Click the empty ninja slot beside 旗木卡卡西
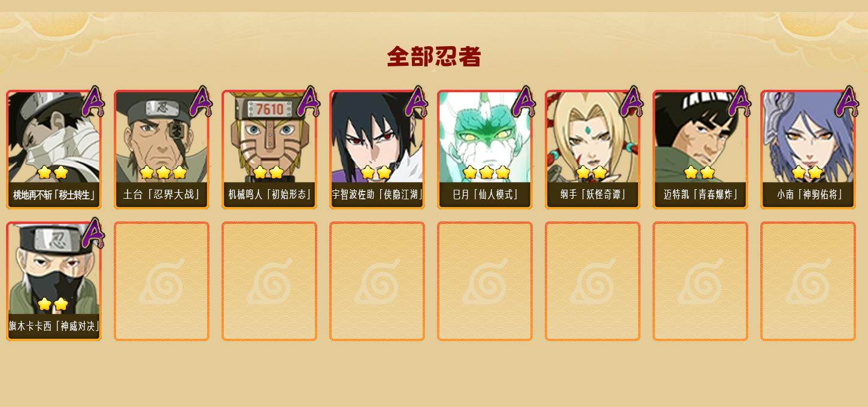 click(x=162, y=281)
